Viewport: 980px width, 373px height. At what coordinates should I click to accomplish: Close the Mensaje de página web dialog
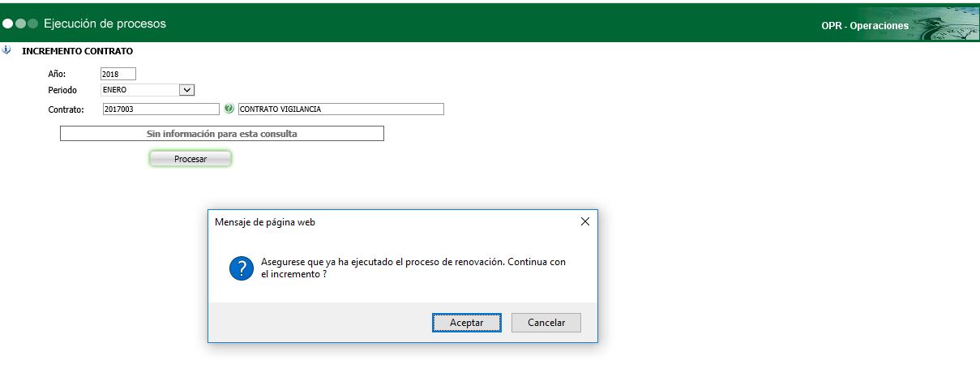click(585, 221)
